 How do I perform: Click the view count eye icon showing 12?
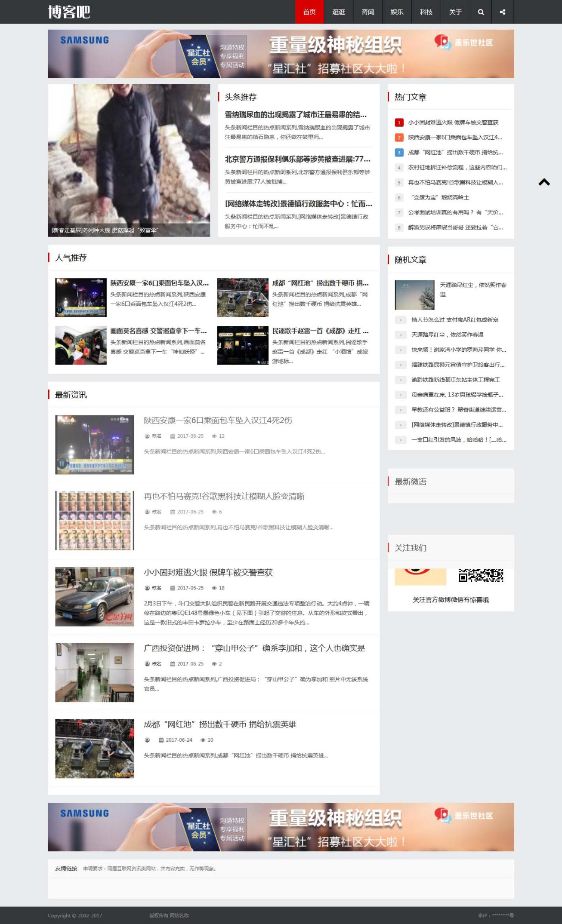tap(214, 436)
